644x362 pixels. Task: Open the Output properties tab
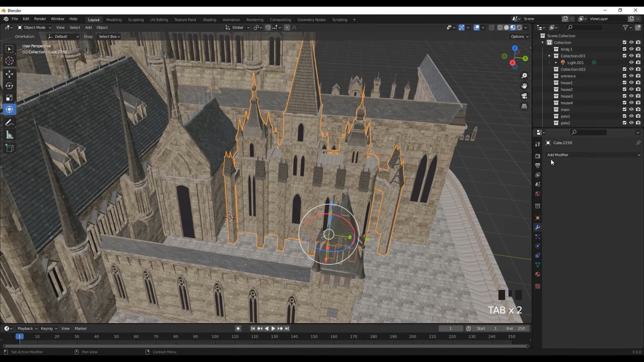click(x=537, y=165)
